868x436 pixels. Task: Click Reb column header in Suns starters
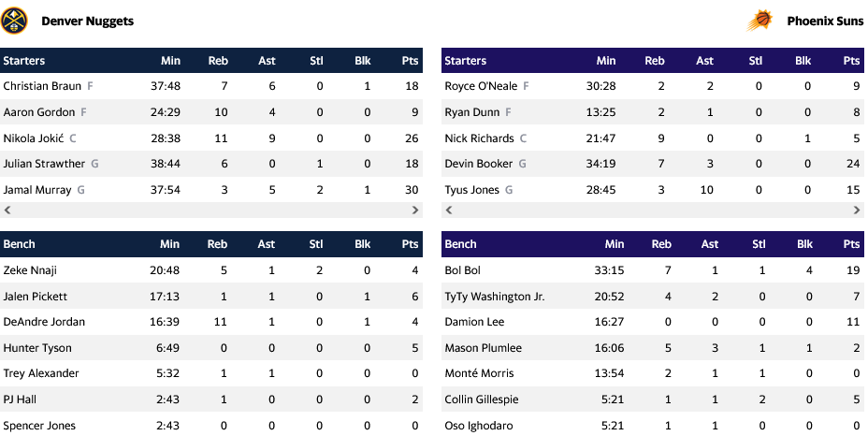coord(655,61)
